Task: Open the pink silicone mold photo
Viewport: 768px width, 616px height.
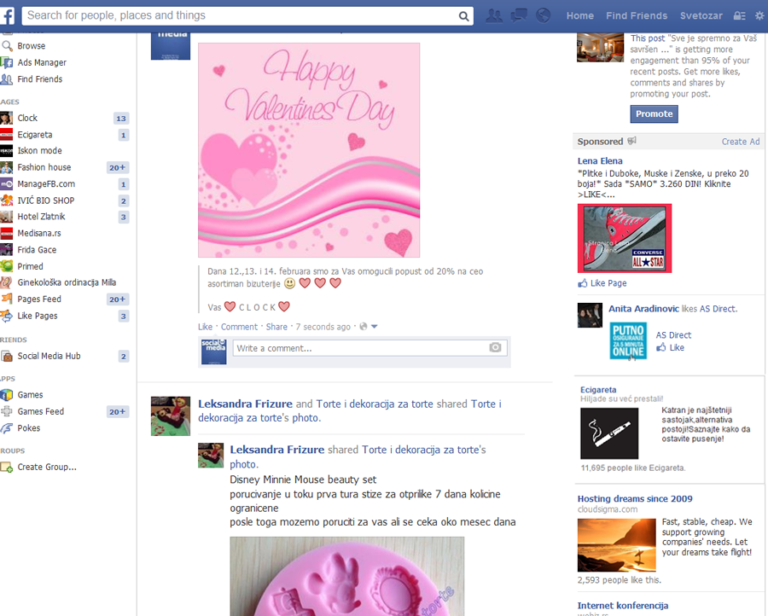Action: coord(347,576)
